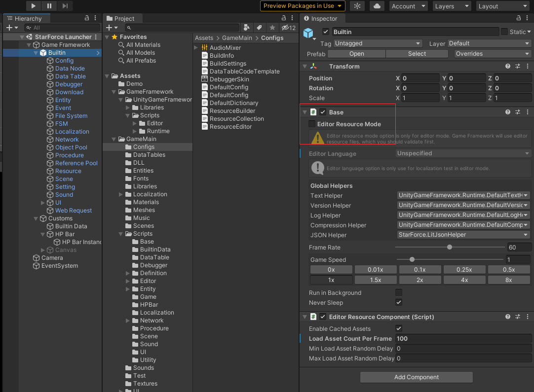Open the Layer dropdown Default

(489, 43)
